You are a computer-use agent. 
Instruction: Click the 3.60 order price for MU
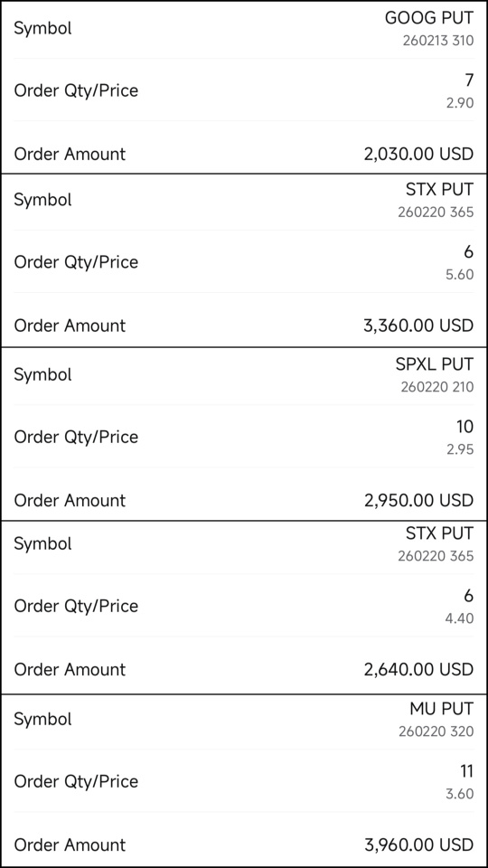(460, 794)
